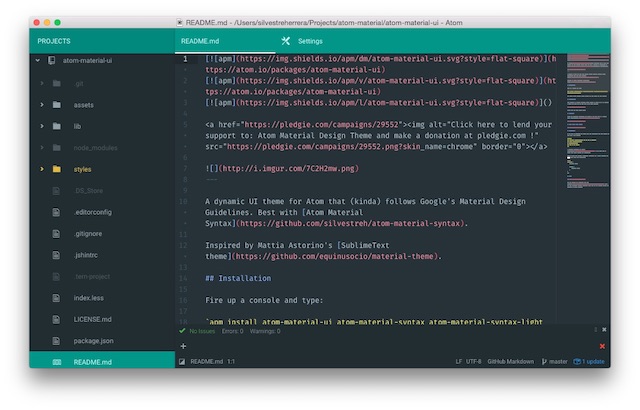Expand the lib folder chevron
The image size is (640, 410).
click(42, 126)
